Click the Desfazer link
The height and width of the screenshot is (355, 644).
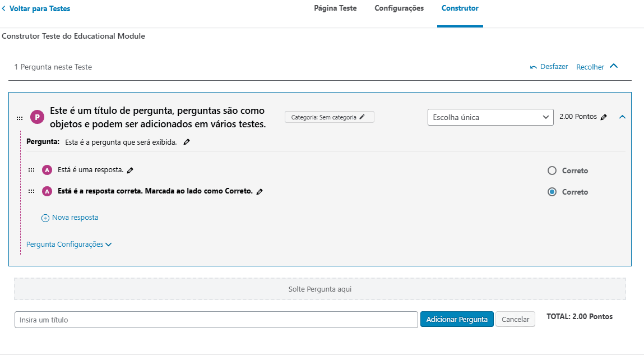click(x=554, y=67)
